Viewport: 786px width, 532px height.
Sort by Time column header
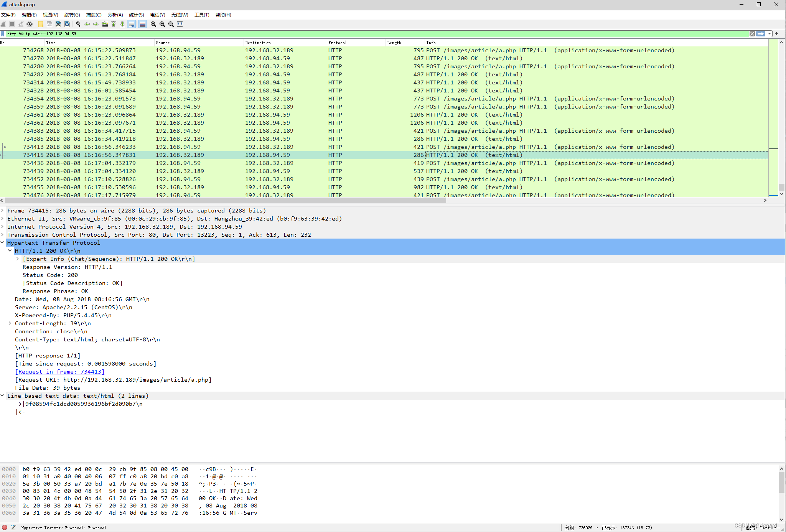[x=99, y=43]
